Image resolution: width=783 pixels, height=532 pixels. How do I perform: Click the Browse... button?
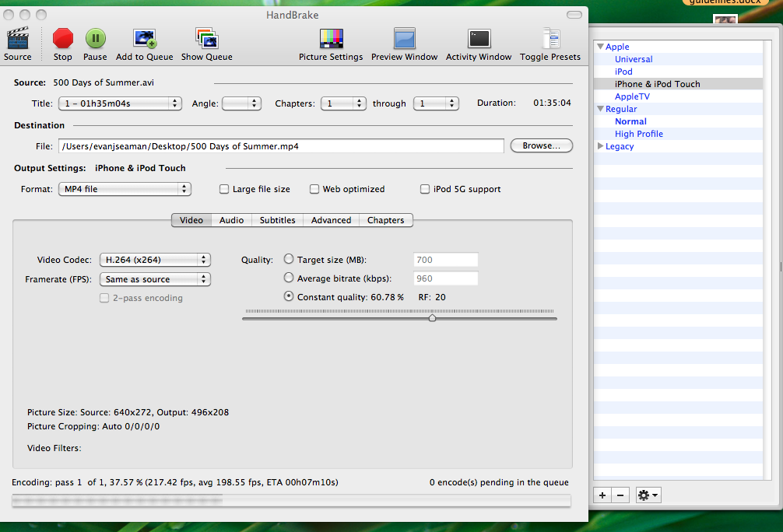tap(541, 145)
